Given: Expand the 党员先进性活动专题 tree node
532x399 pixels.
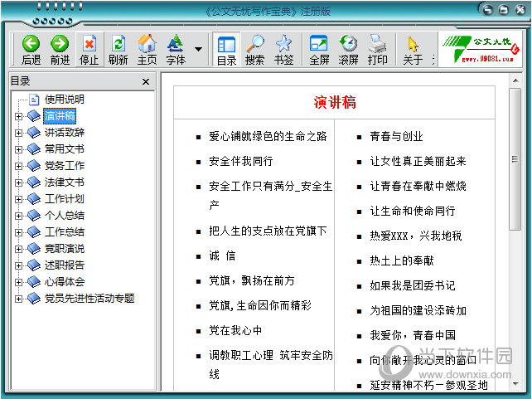Looking at the screenshot, I should click(19, 299).
